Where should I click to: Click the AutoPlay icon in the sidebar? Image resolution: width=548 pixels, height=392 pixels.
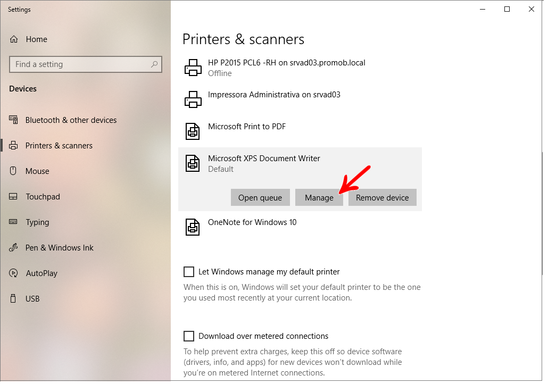tap(13, 273)
